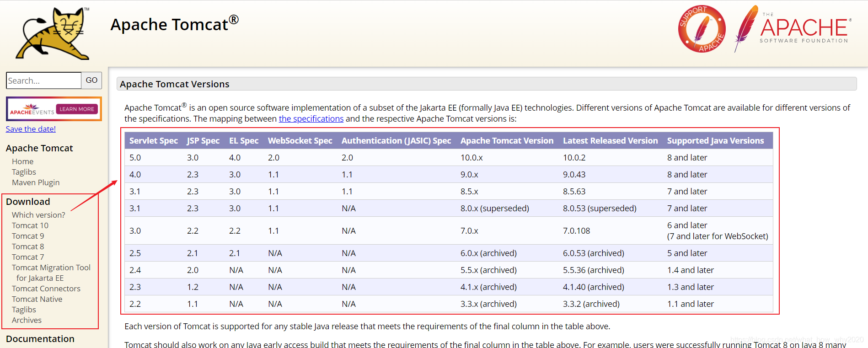
Task: Click the Apache Tomcat cat logo
Action: [53, 33]
